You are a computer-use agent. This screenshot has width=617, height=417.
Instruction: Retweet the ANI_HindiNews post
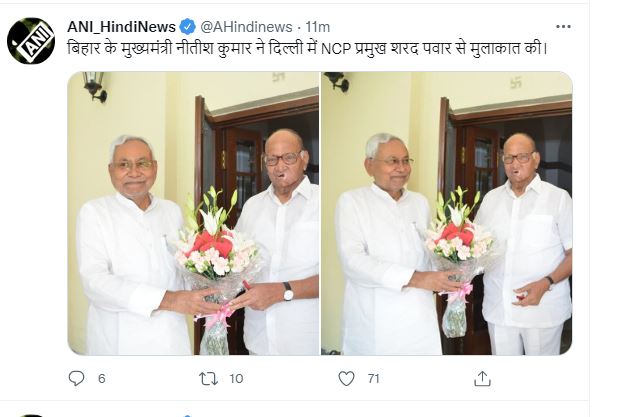point(208,378)
